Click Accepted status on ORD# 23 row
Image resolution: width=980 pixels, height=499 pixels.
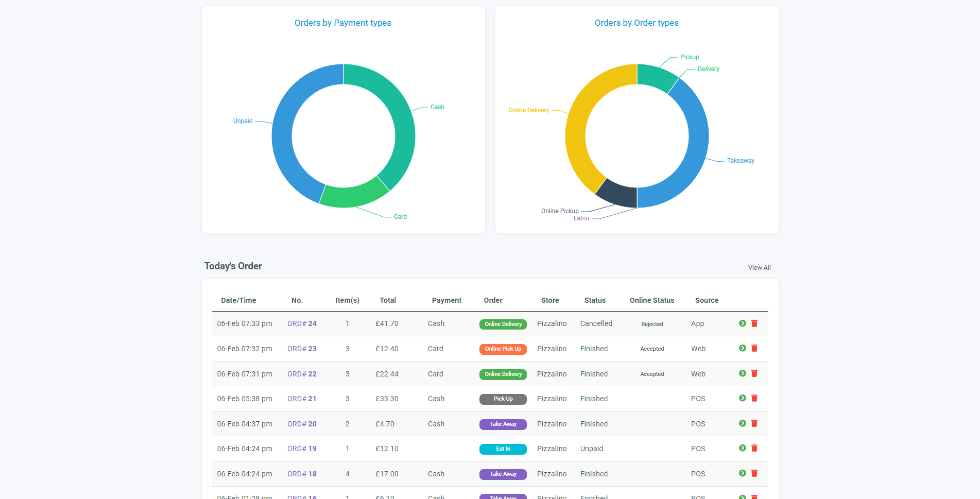coord(652,349)
